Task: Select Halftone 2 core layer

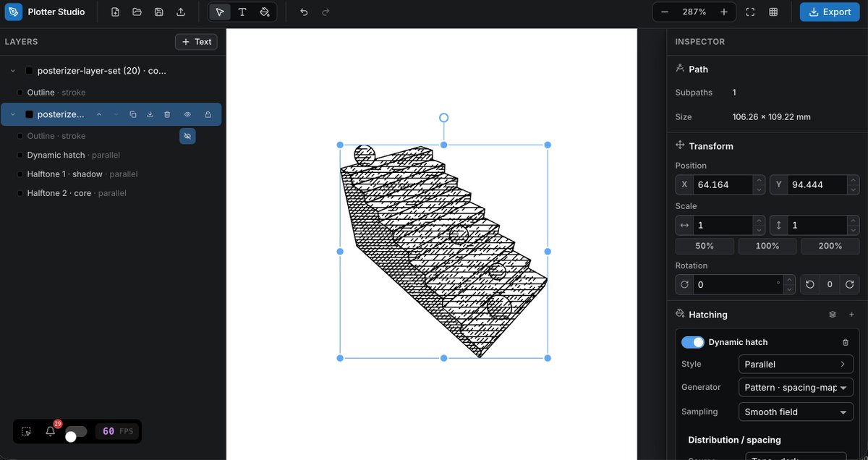Action: tap(77, 193)
